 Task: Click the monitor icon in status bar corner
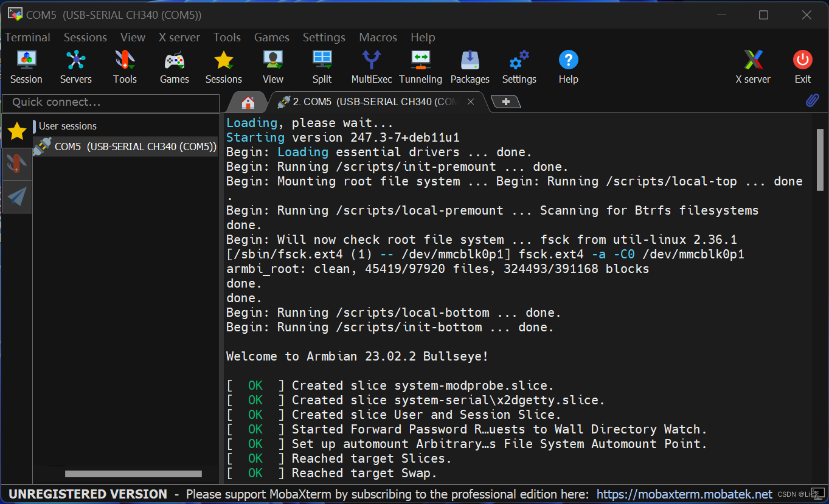819,494
